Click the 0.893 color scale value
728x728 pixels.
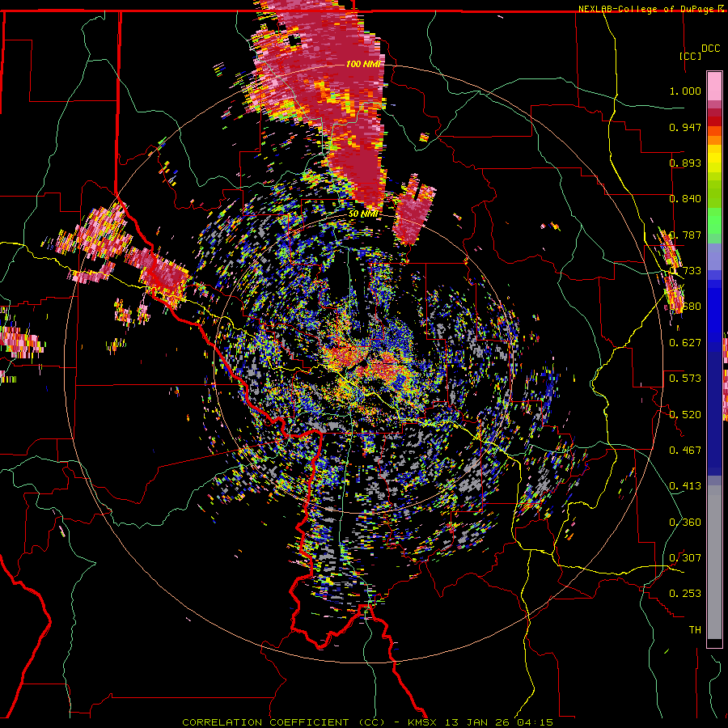point(685,163)
